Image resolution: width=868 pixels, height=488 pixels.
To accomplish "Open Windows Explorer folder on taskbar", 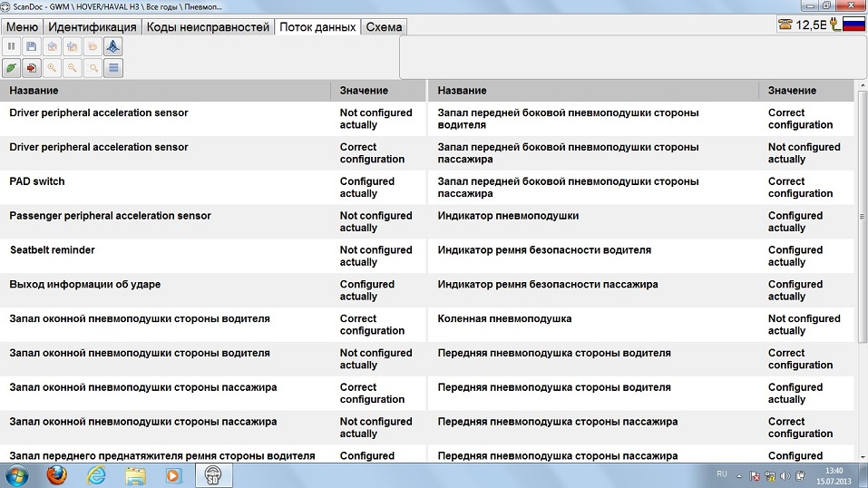I will click(x=135, y=476).
